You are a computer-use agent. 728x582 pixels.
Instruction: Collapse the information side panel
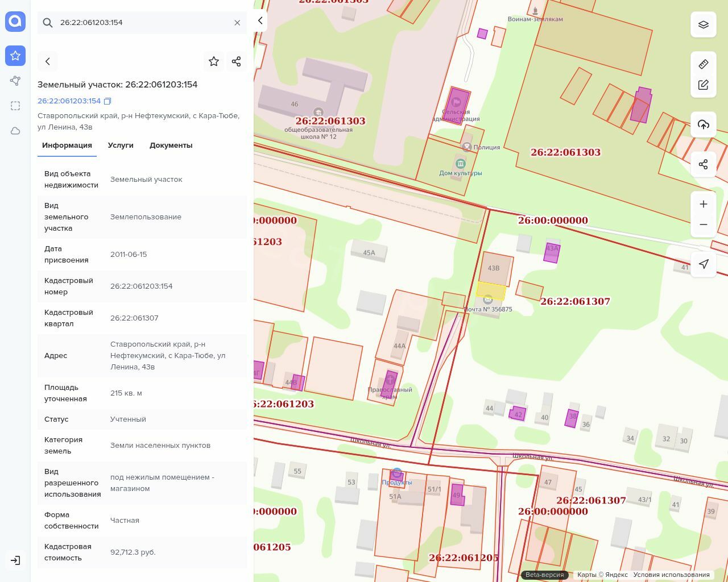[260, 21]
